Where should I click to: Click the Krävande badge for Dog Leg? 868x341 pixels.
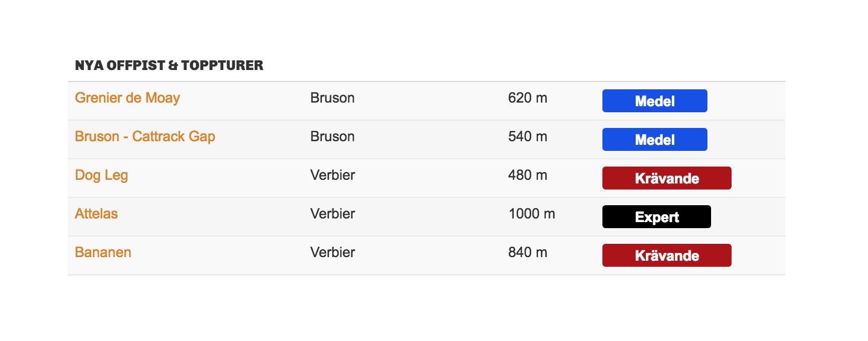point(666,178)
